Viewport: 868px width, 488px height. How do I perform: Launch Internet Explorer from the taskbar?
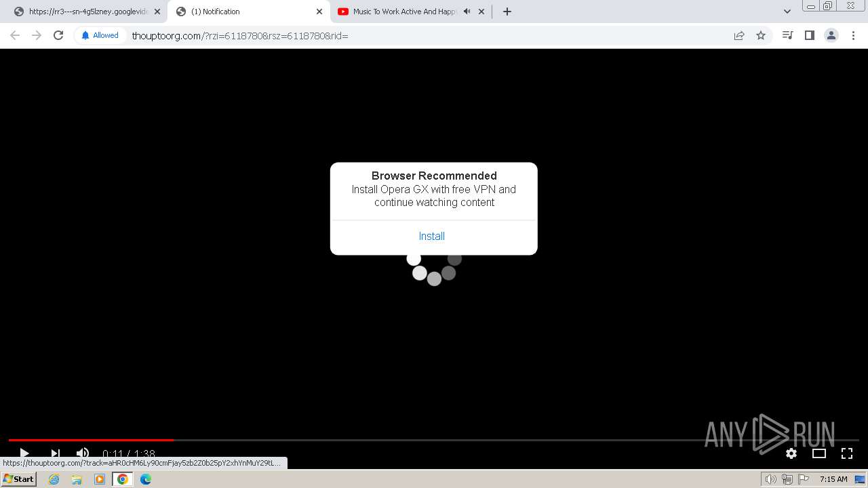[x=54, y=479]
